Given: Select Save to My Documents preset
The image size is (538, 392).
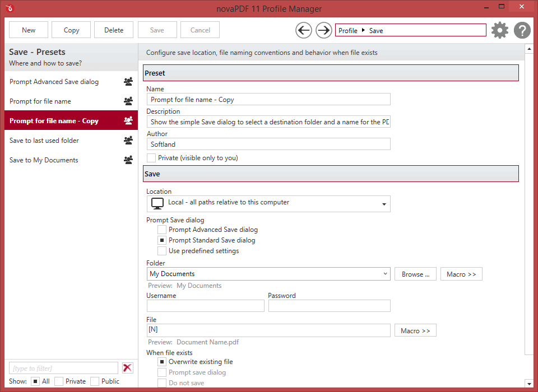Looking at the screenshot, I should [71, 160].
